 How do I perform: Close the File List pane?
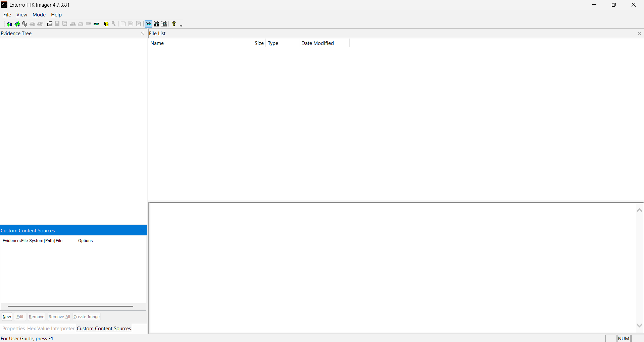click(639, 34)
